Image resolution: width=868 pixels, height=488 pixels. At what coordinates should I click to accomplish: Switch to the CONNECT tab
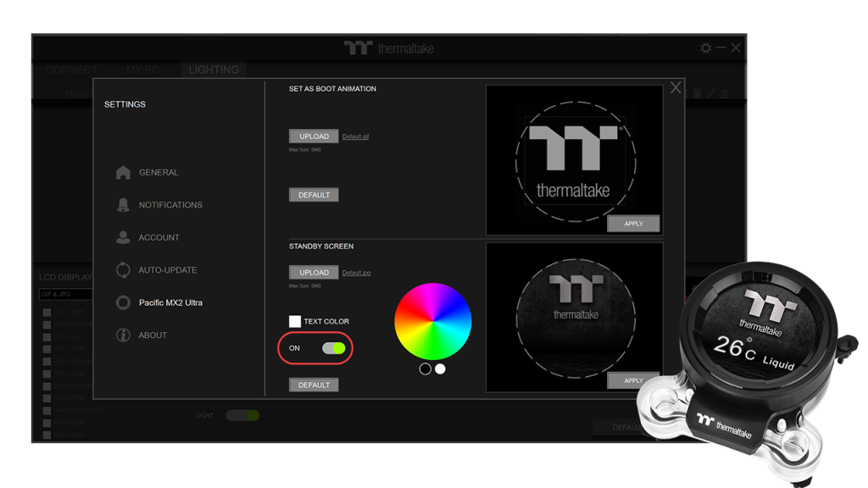(x=71, y=69)
